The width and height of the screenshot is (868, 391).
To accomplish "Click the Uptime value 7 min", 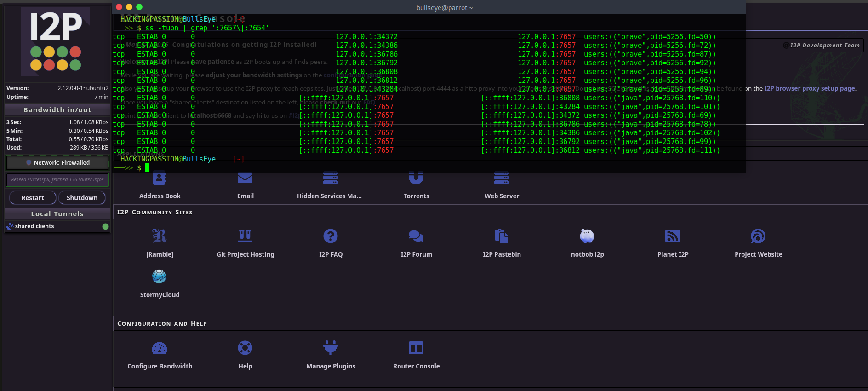I will coord(101,97).
